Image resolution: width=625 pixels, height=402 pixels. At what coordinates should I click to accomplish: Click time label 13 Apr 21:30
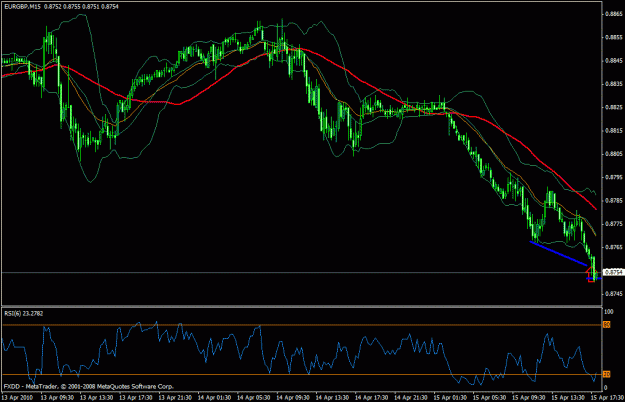tap(175, 398)
